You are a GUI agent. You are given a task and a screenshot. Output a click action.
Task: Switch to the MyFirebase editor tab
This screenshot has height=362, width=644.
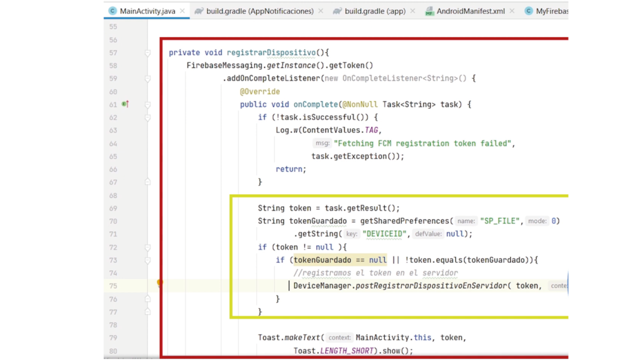pos(547,11)
